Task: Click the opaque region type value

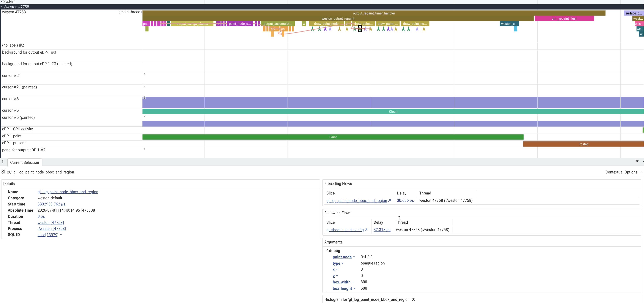Action: (372, 263)
